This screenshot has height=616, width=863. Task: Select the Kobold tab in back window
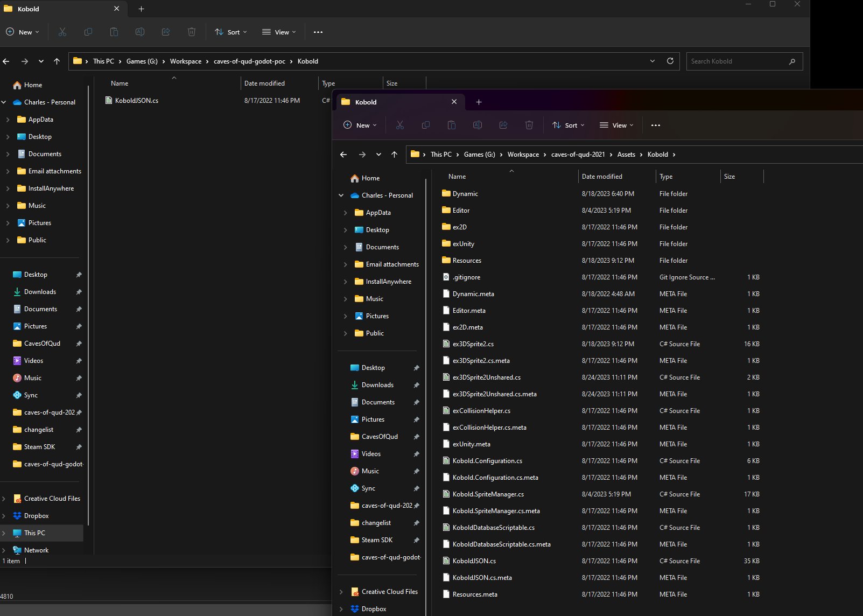pos(59,9)
